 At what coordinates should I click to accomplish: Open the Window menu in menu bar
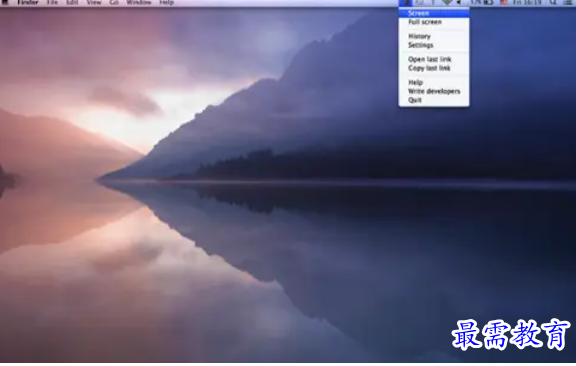[139, 2]
